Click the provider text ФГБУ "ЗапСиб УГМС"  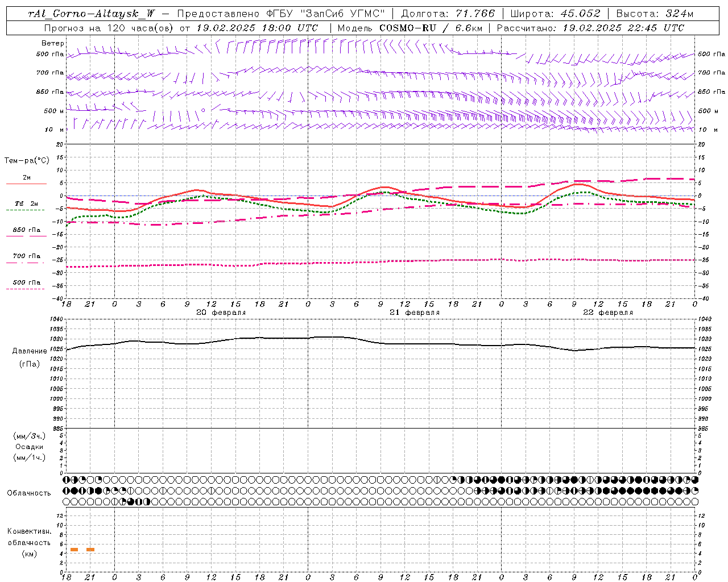[325, 14]
